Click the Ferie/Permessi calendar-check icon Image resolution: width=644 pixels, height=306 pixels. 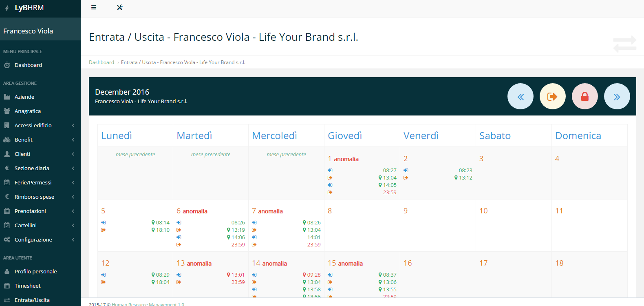coord(7,182)
